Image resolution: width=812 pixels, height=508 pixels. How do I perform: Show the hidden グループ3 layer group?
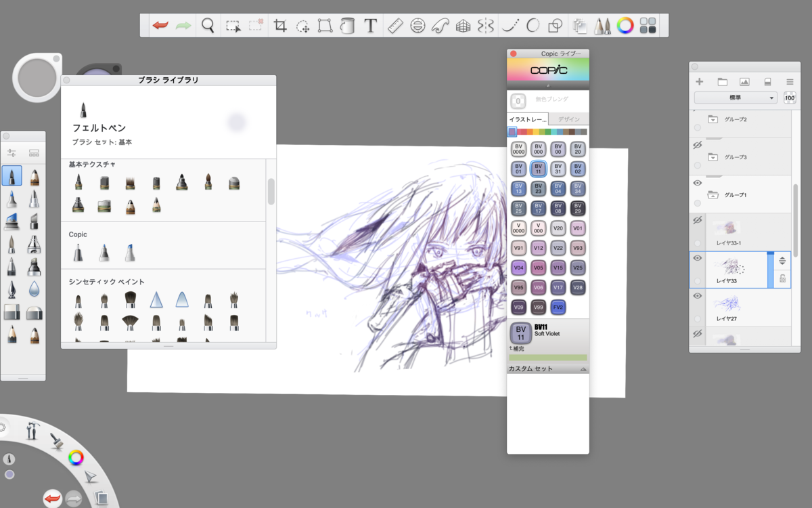pos(698,146)
